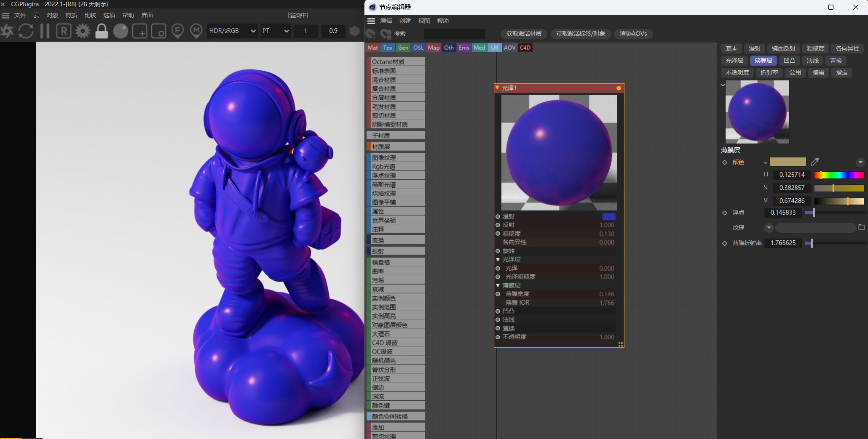The image size is (868, 439).
Task: Click 渲染AOVs button
Action: pyautogui.click(x=633, y=34)
